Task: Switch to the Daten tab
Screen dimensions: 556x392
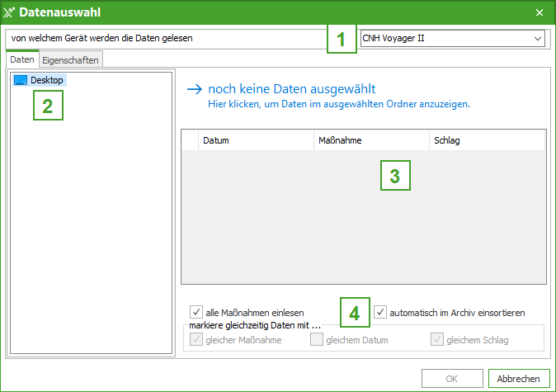Action: [x=22, y=59]
